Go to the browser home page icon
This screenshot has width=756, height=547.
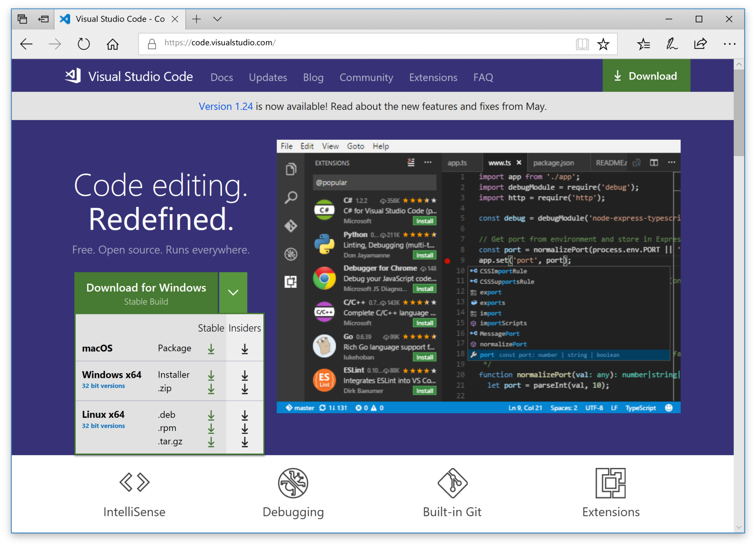click(113, 44)
